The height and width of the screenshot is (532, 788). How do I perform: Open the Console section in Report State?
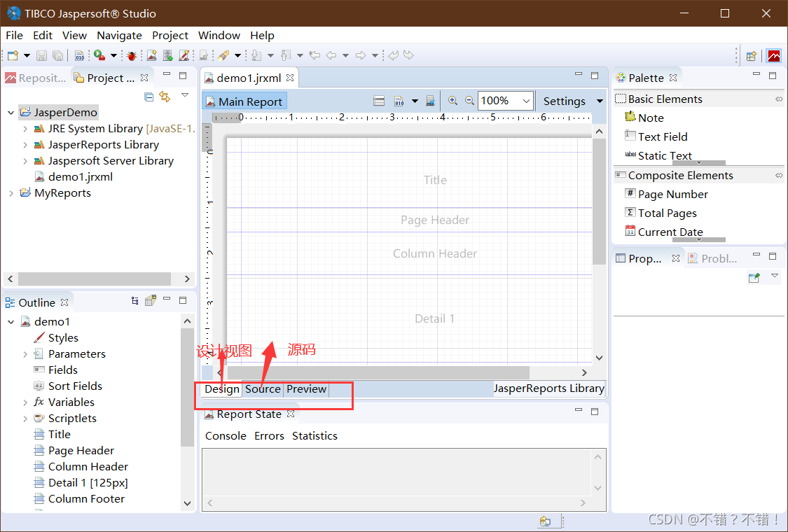(226, 435)
